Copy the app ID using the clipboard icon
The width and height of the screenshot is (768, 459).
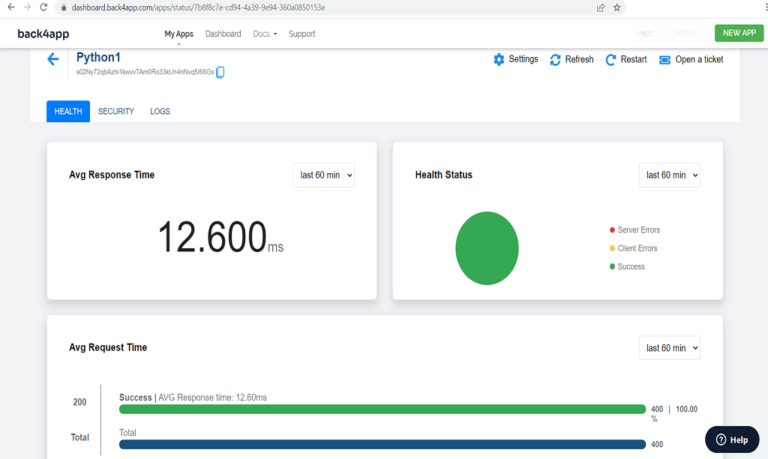click(221, 72)
